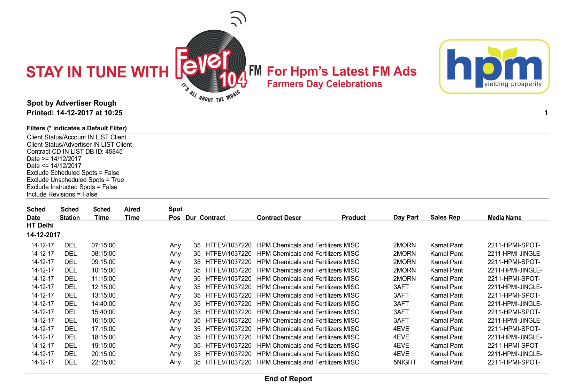This screenshot has width=575, height=392.
Task: Click HPM Chemicals and Fertilizers in 10:15:00 row
Action: 299,270
